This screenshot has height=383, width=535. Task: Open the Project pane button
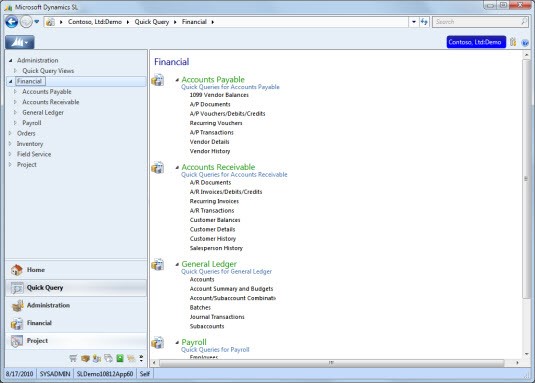[x=76, y=341]
